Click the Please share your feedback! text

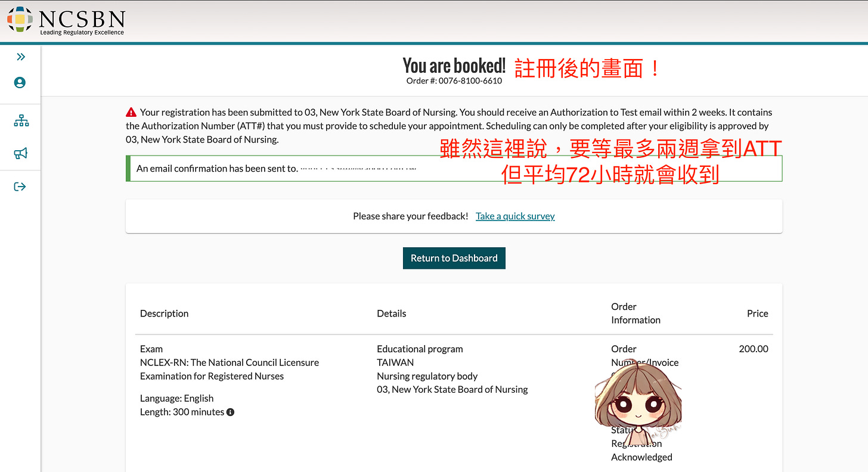click(411, 216)
